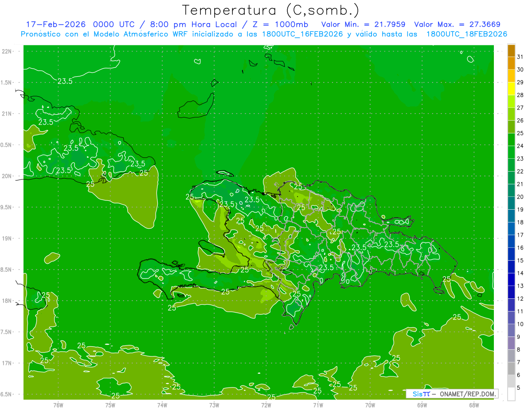Click the "21N" latitude axis label
This screenshot has height=411, width=532.
6,114
